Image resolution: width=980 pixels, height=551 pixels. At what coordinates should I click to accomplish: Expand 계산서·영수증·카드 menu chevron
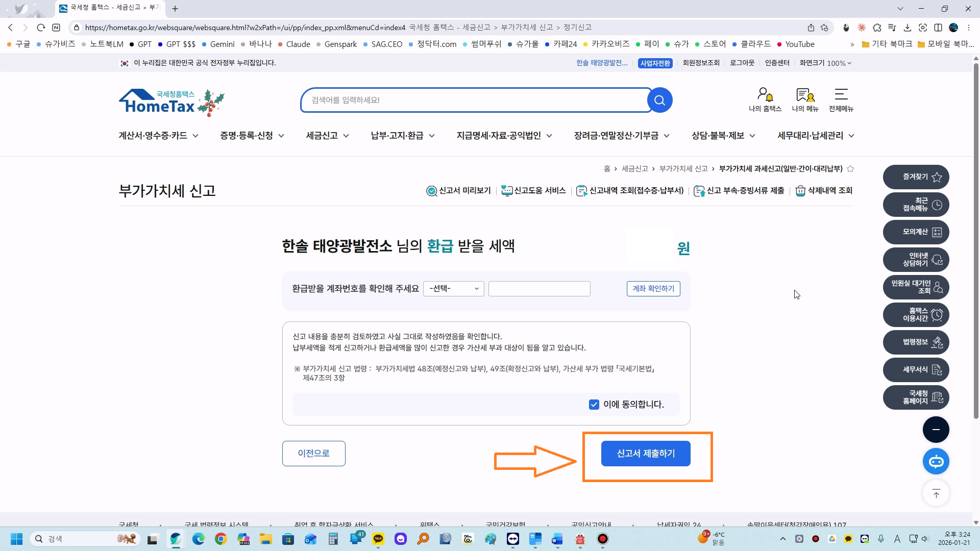[x=195, y=136]
